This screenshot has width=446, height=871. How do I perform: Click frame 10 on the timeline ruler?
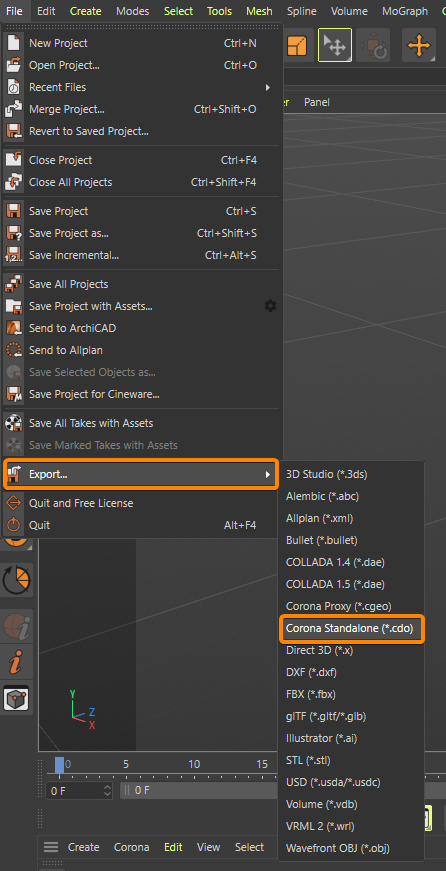click(x=194, y=764)
